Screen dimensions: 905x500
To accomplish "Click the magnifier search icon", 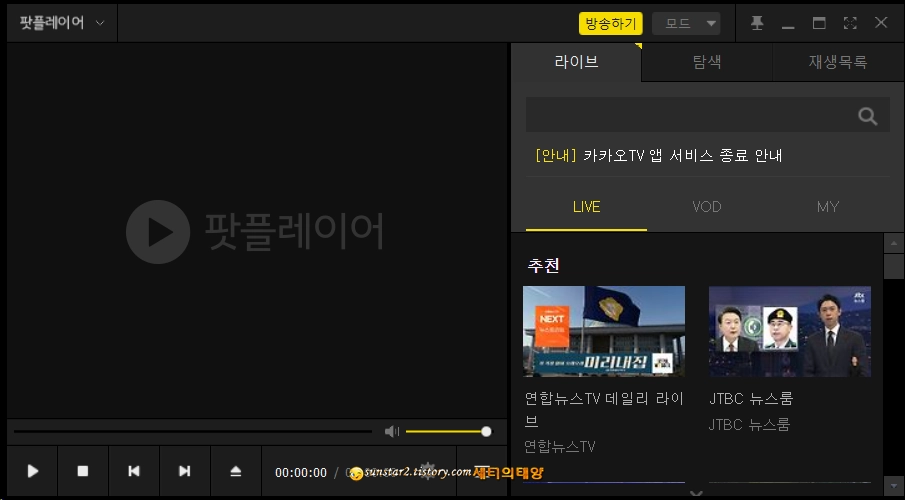I will click(867, 116).
